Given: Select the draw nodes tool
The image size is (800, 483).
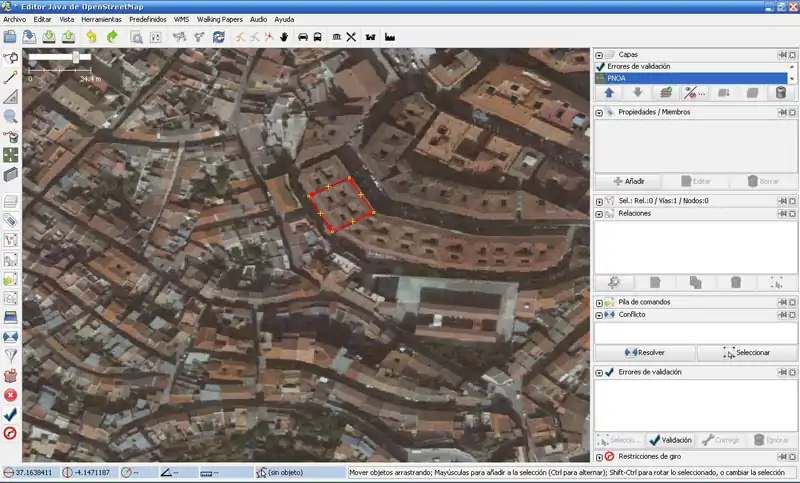Looking at the screenshot, I should pyautogui.click(x=11, y=78).
